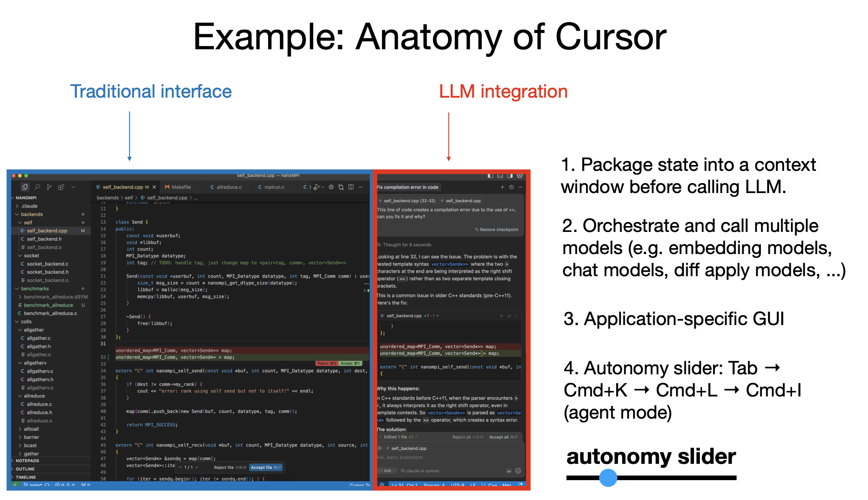
Task: Open chat history clock icon
Action: 511,187
